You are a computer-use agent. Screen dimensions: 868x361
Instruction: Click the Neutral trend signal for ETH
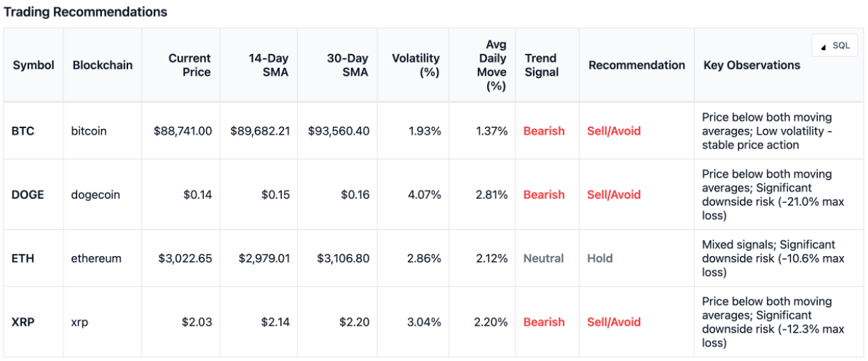coord(544,258)
